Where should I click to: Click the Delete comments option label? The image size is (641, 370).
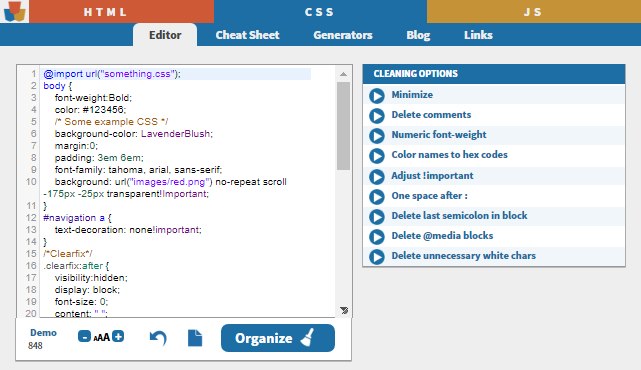(431, 114)
